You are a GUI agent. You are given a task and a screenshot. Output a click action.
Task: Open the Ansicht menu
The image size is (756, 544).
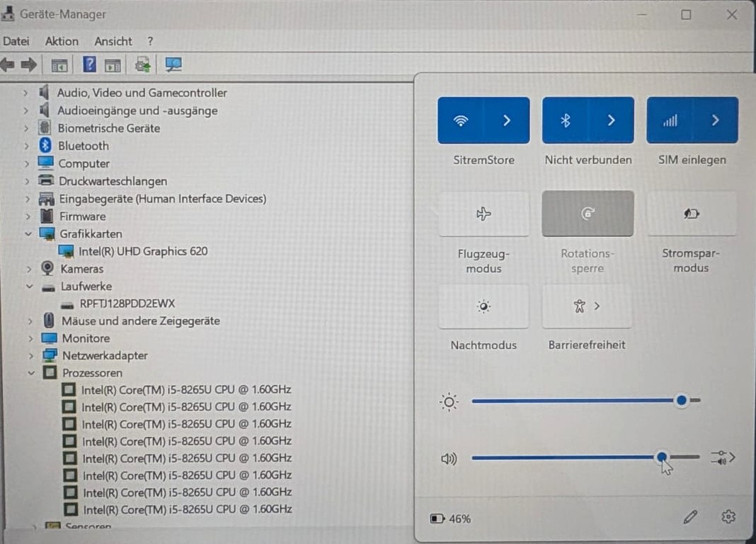113,42
